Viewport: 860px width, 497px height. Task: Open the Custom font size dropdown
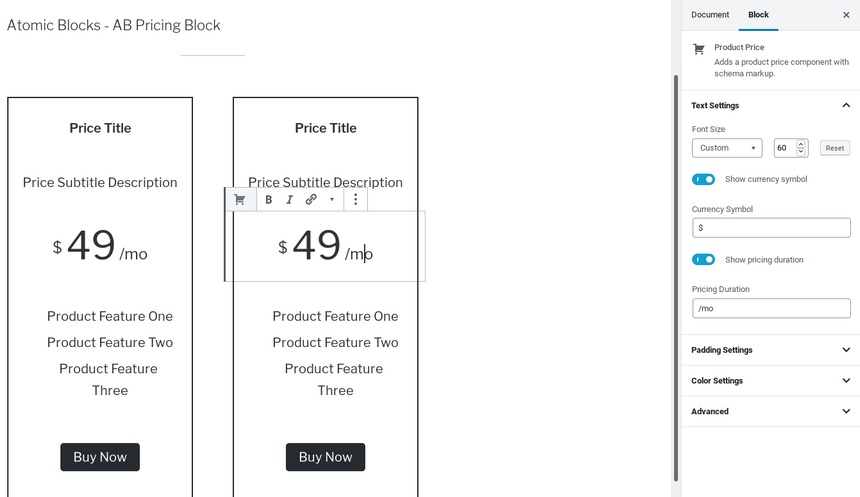click(727, 148)
